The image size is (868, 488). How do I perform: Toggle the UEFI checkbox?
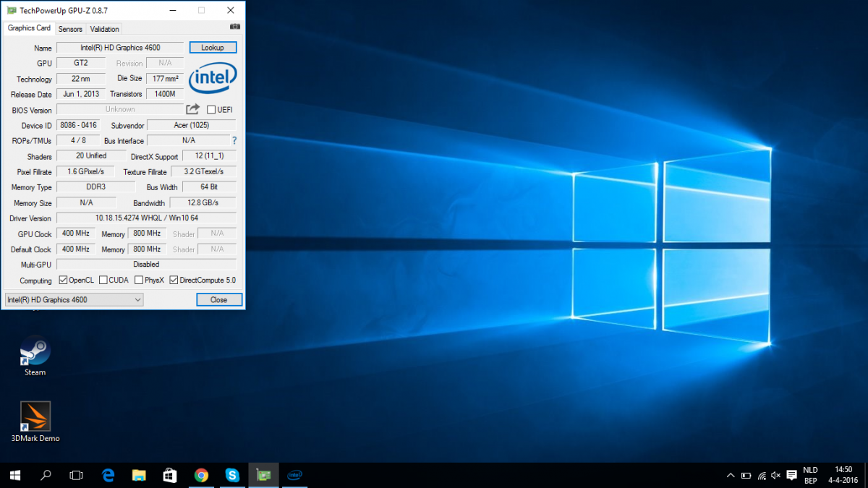click(211, 110)
